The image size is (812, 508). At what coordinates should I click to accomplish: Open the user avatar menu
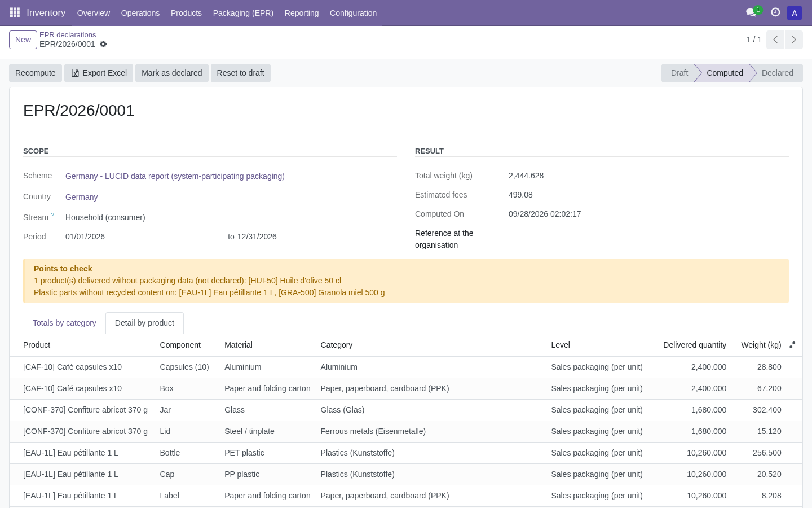click(x=795, y=12)
